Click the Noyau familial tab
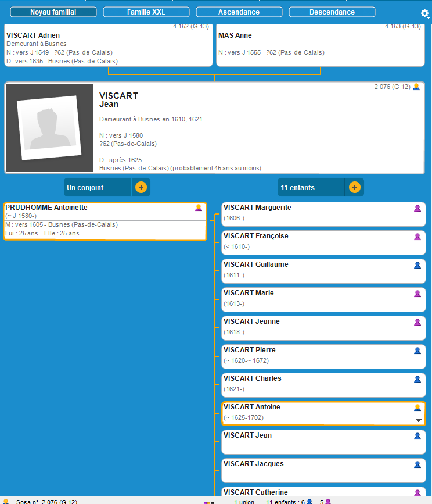Screen dimensions: 432x504 point(53,12)
